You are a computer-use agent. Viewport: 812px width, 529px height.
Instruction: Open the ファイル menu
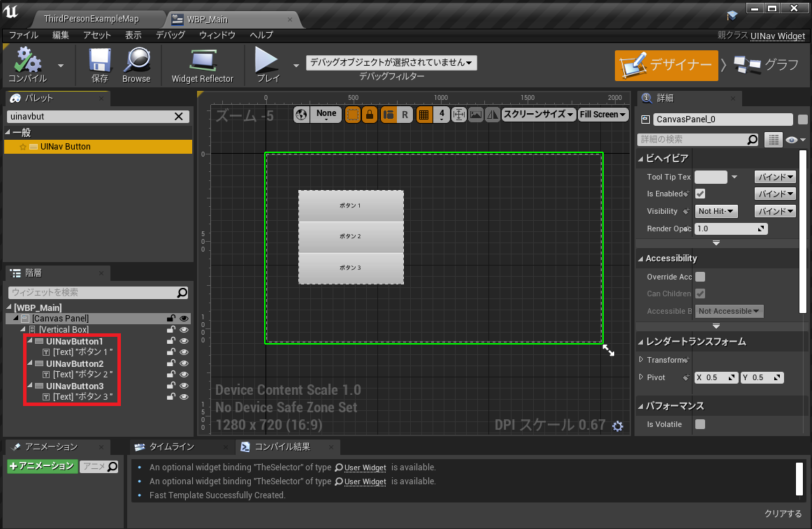(24, 35)
